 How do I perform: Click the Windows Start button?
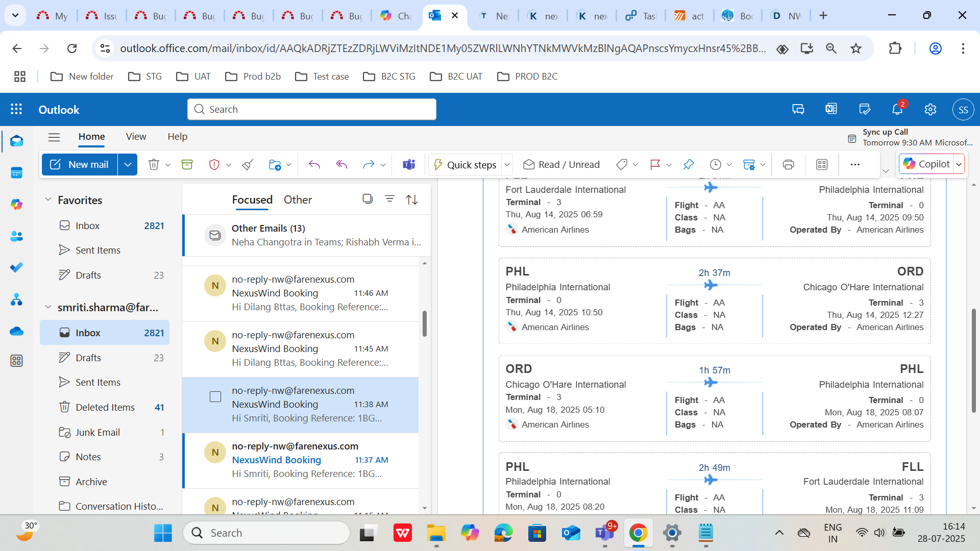(163, 533)
